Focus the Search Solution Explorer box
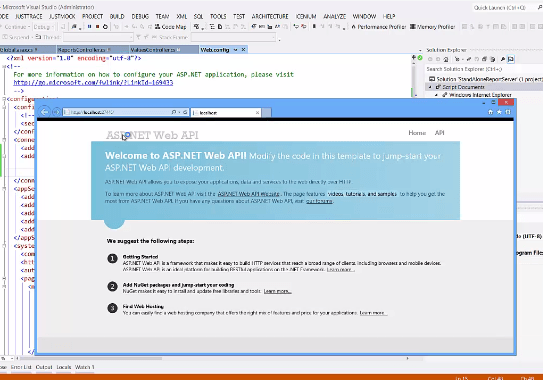Screen dimensions: 543x380 coord(484,69)
